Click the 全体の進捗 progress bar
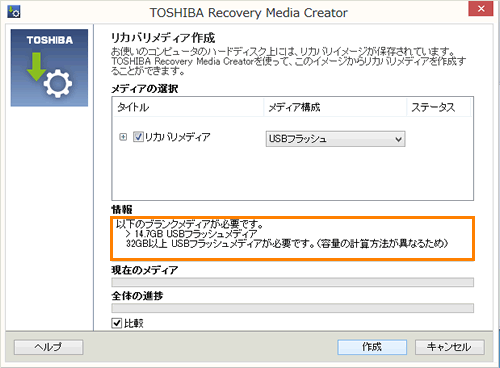 292,308
